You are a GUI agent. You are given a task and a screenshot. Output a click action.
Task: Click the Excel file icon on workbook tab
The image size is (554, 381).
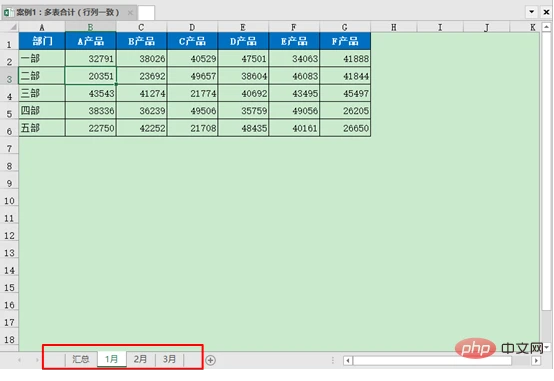click(x=8, y=13)
